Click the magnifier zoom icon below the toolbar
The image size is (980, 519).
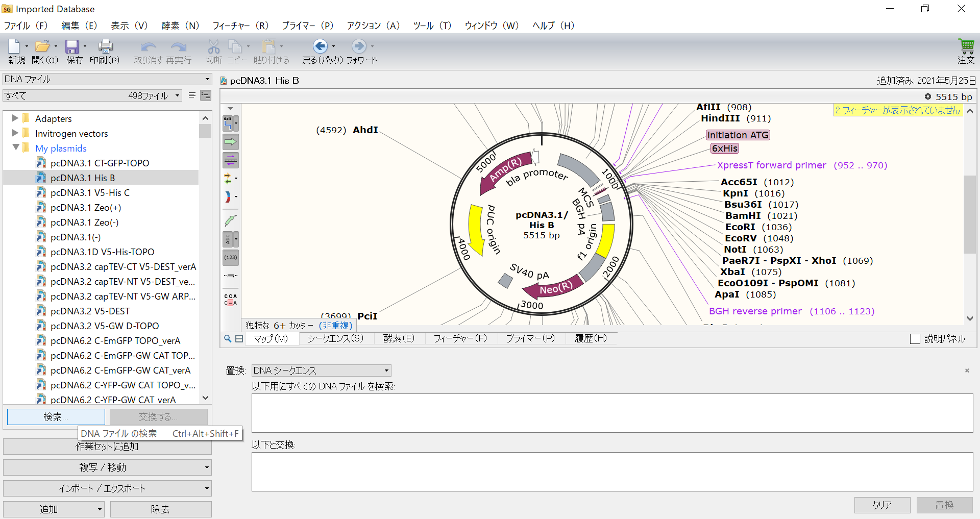point(227,338)
